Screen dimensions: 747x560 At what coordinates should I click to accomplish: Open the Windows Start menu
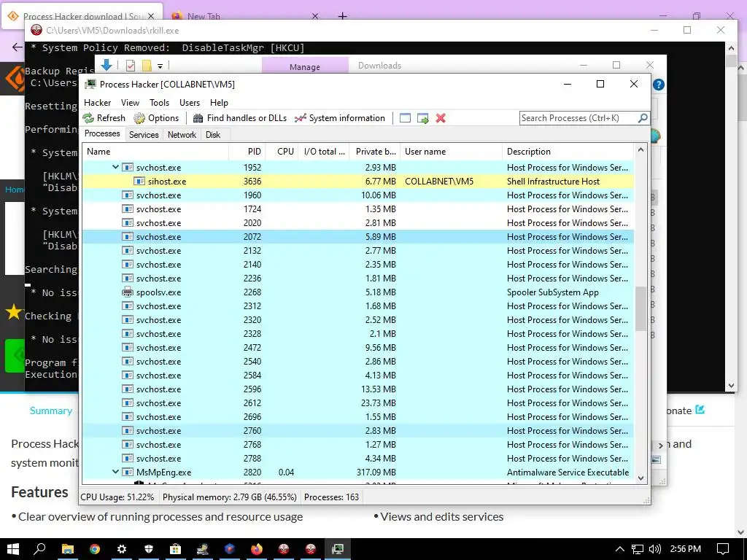pos(13,549)
